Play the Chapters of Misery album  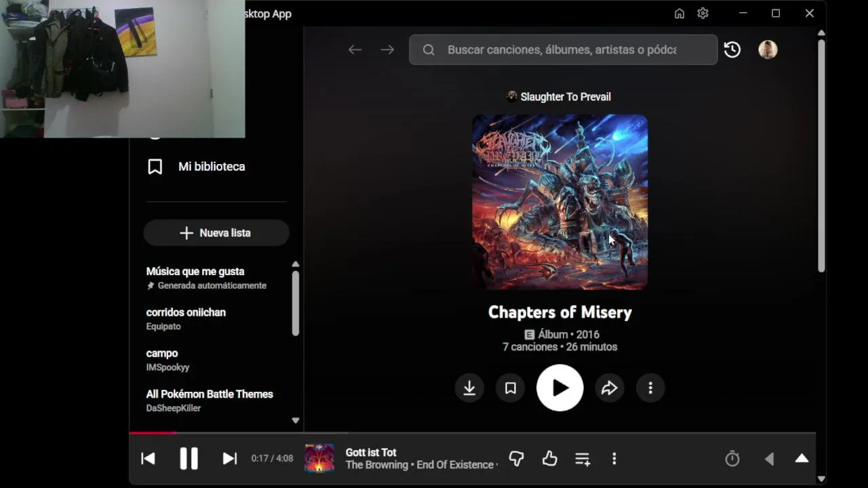point(560,388)
